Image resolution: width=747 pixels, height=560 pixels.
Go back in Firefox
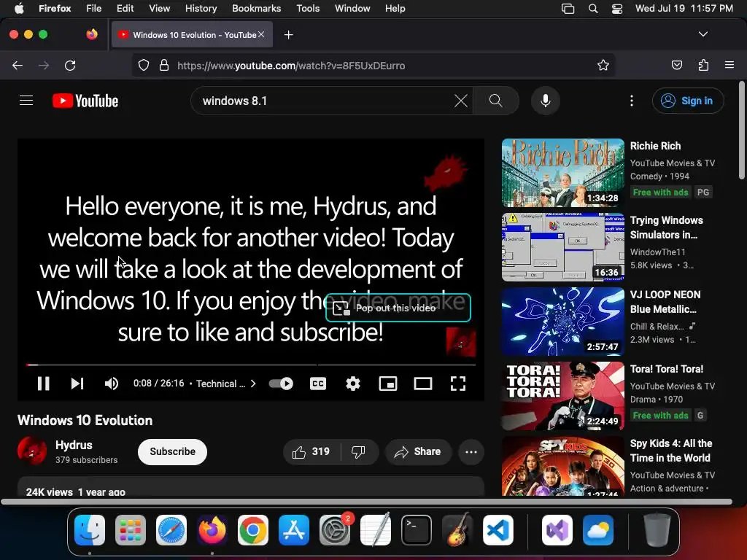coord(18,65)
